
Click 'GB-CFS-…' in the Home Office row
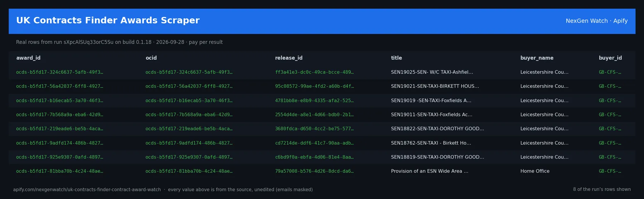pyautogui.click(x=610, y=171)
